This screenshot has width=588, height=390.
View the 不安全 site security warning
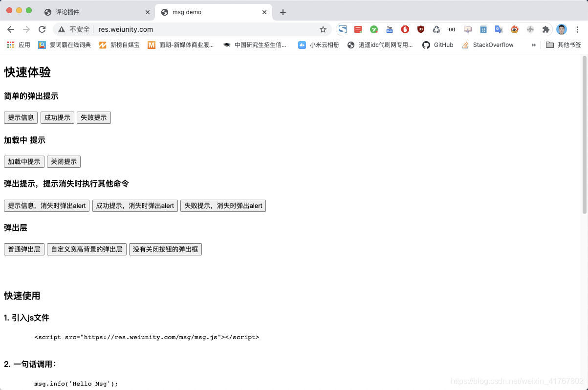click(74, 29)
